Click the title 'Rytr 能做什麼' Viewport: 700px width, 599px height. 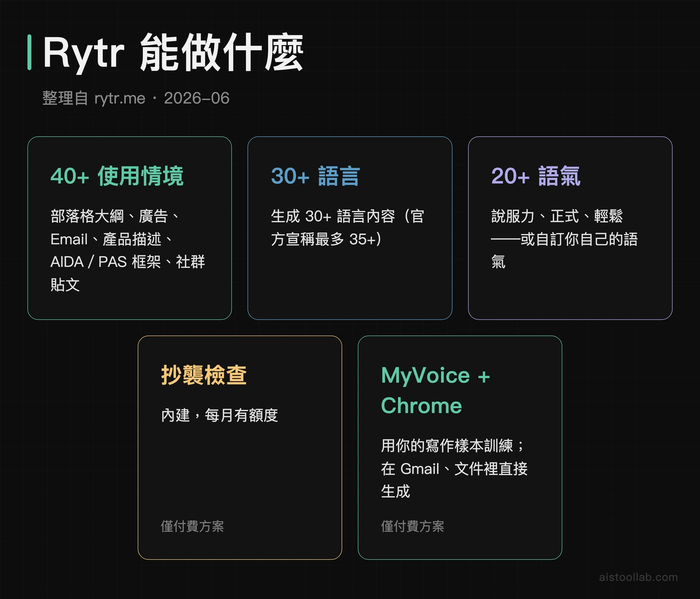pyautogui.click(x=173, y=53)
